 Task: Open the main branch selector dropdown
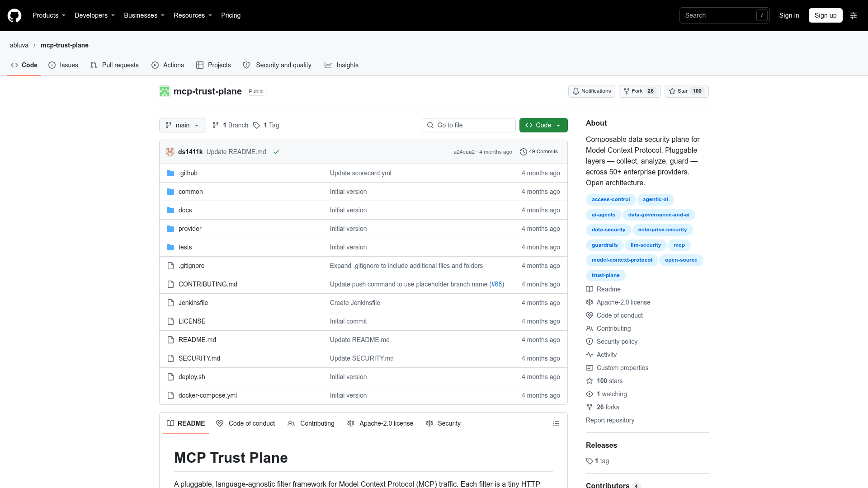pyautogui.click(x=183, y=125)
